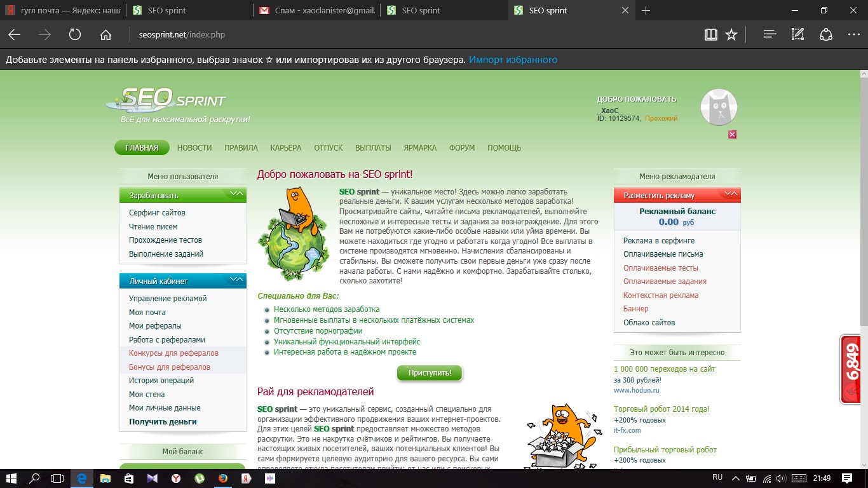Close the active SEO sprint tab
This screenshot has height=488, width=868.
pos(625,10)
